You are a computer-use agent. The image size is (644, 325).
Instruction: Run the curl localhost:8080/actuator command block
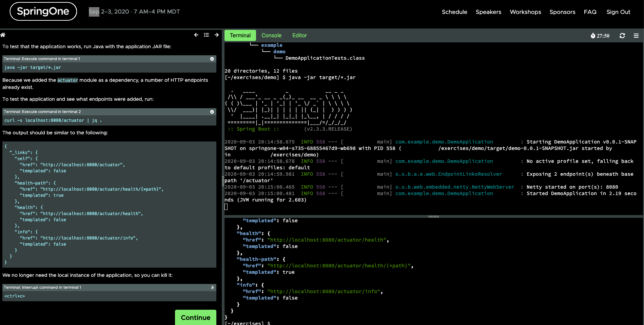coord(109,120)
